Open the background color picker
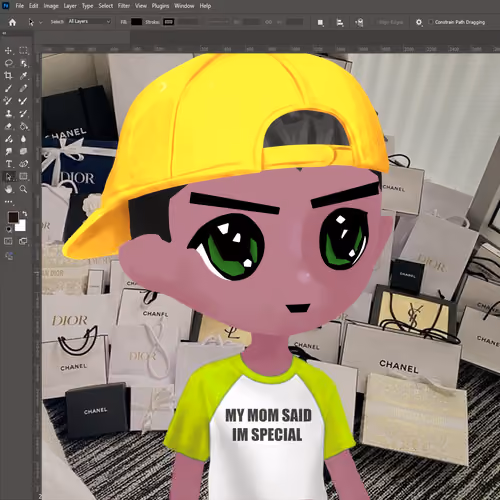Screen dimensions: 500x500 pyautogui.click(x=22, y=227)
